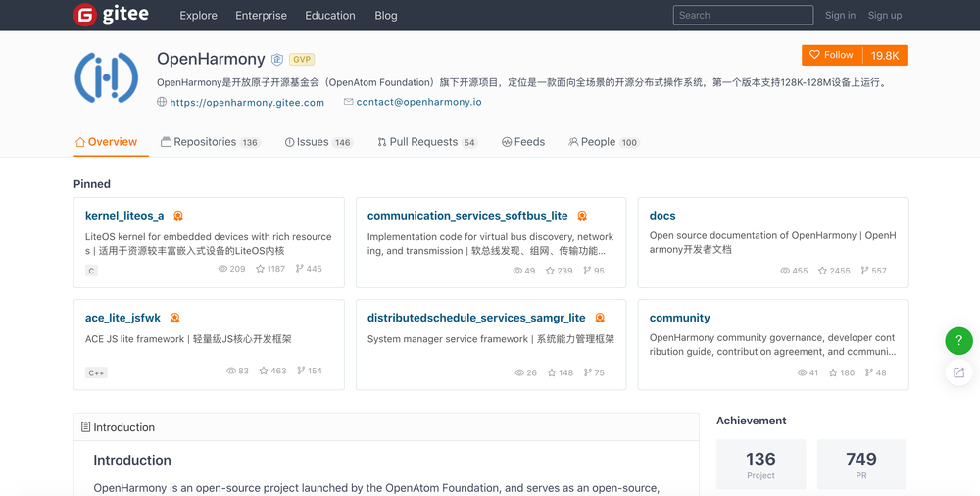
Task: Open the Feeds tab
Action: tap(523, 142)
